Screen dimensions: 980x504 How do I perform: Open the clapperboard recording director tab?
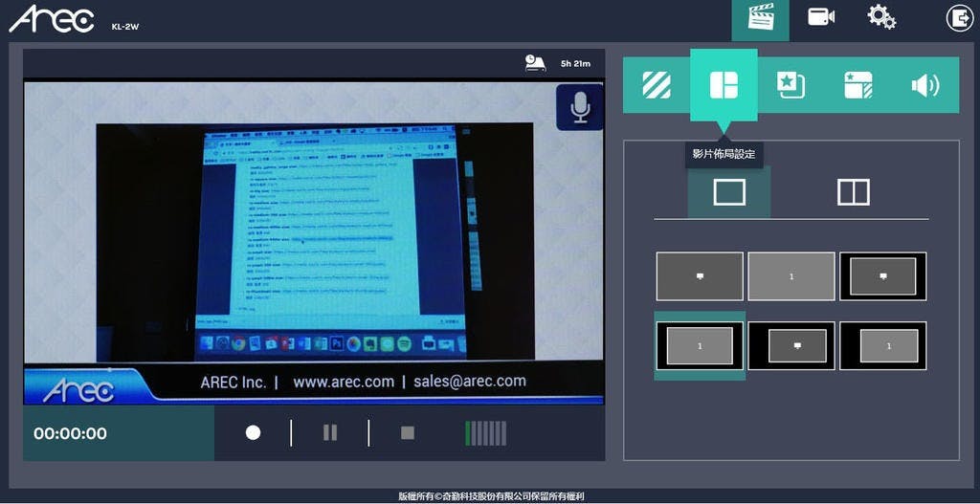click(760, 18)
